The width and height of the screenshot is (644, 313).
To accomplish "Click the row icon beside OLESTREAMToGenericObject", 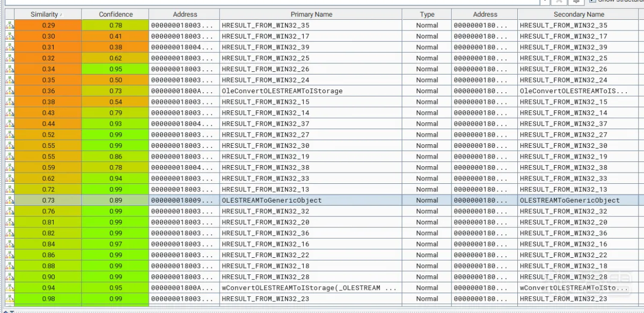I will [10, 200].
